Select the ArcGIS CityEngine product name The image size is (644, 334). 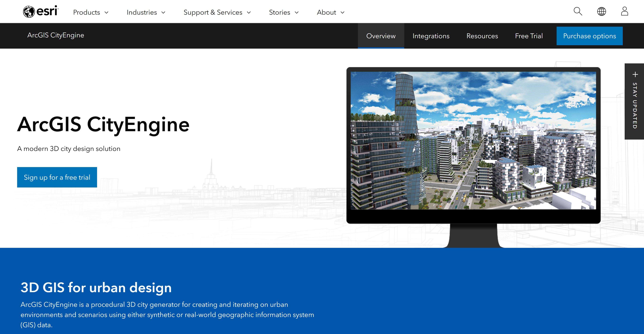[55, 35]
